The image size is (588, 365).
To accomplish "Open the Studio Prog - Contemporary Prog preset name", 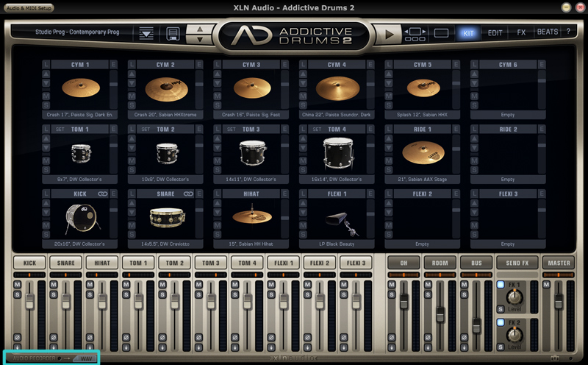I will pyautogui.click(x=77, y=32).
